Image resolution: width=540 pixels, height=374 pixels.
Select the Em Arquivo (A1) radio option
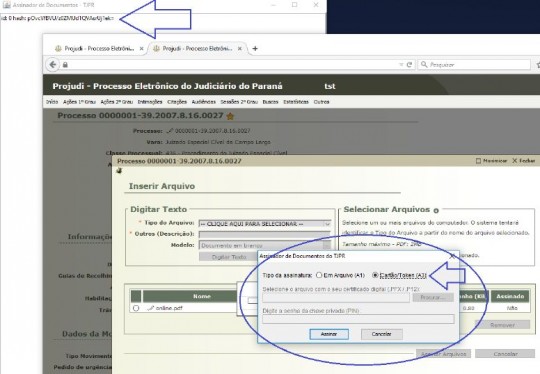pyautogui.click(x=319, y=275)
